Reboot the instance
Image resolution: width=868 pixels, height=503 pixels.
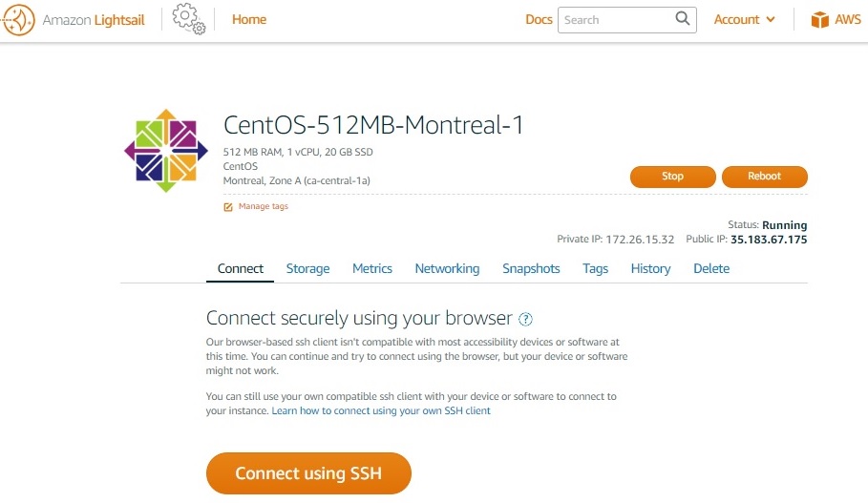click(x=765, y=177)
